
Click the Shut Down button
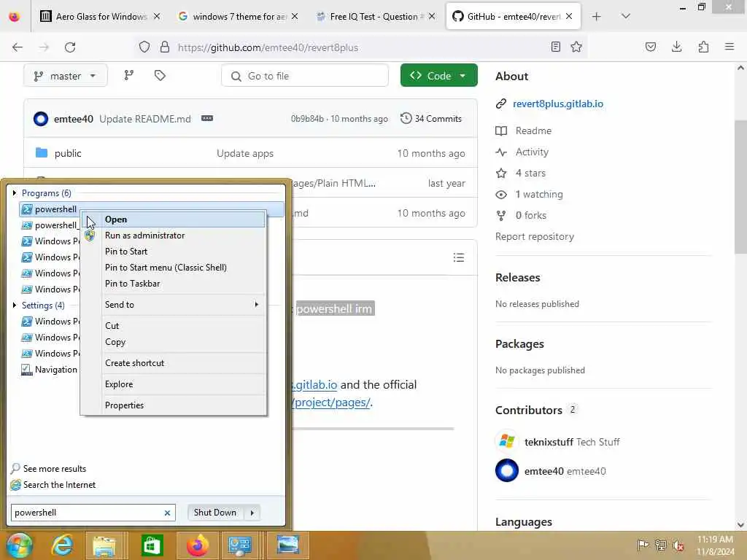coord(215,513)
